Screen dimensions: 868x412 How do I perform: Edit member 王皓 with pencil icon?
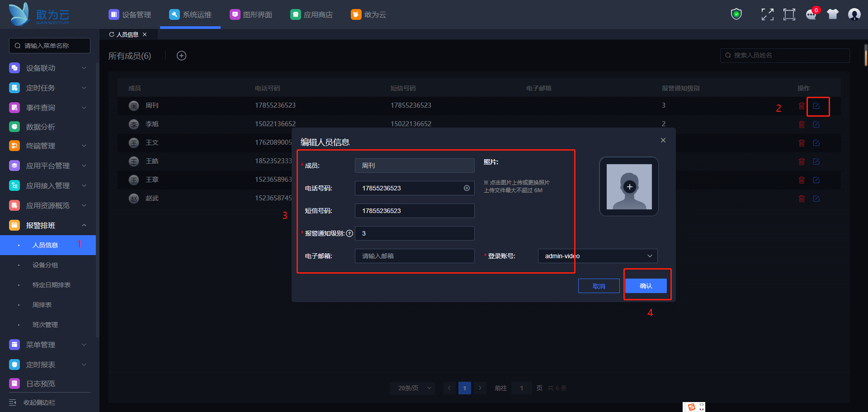tap(816, 161)
